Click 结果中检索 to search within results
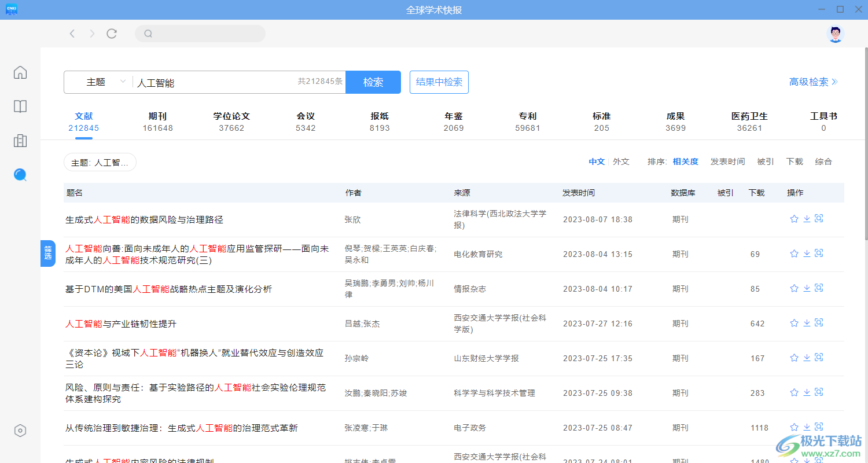The height and width of the screenshot is (463, 868). coord(439,82)
